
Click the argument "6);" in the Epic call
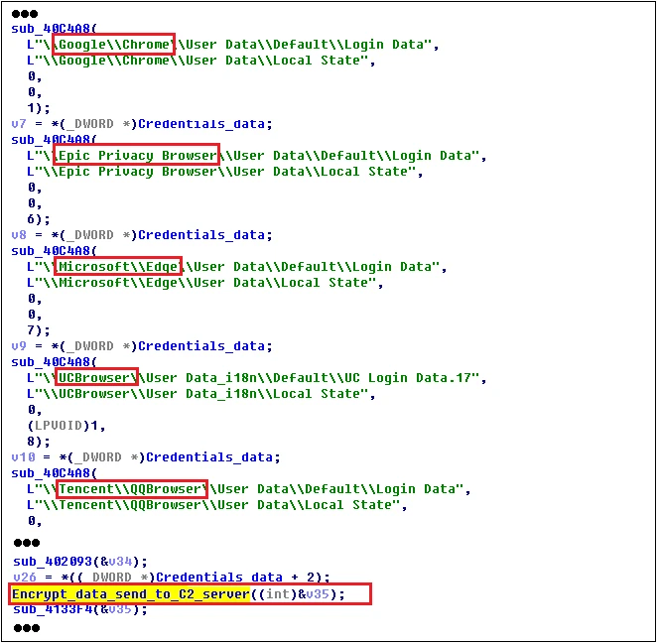tap(39, 219)
